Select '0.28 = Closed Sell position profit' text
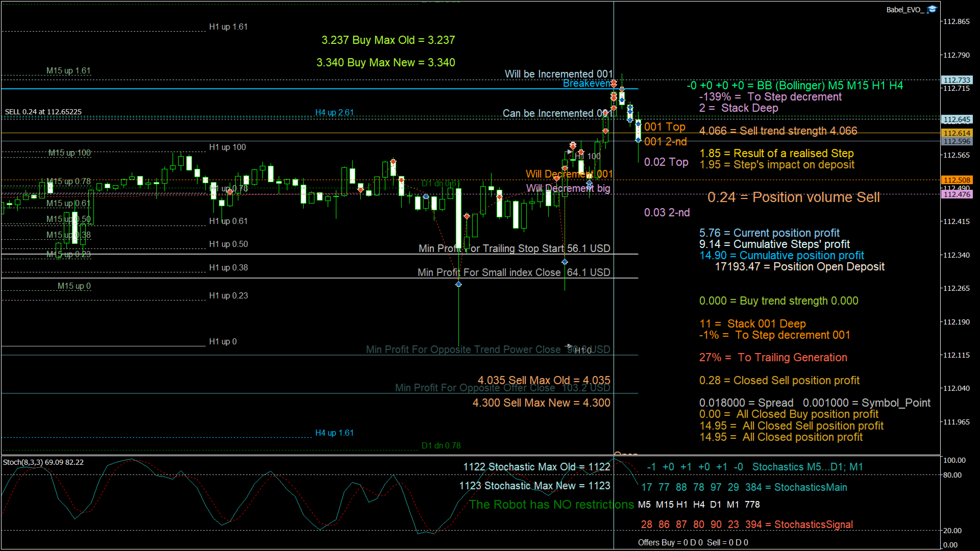Image resolution: width=980 pixels, height=551 pixels. coord(779,380)
